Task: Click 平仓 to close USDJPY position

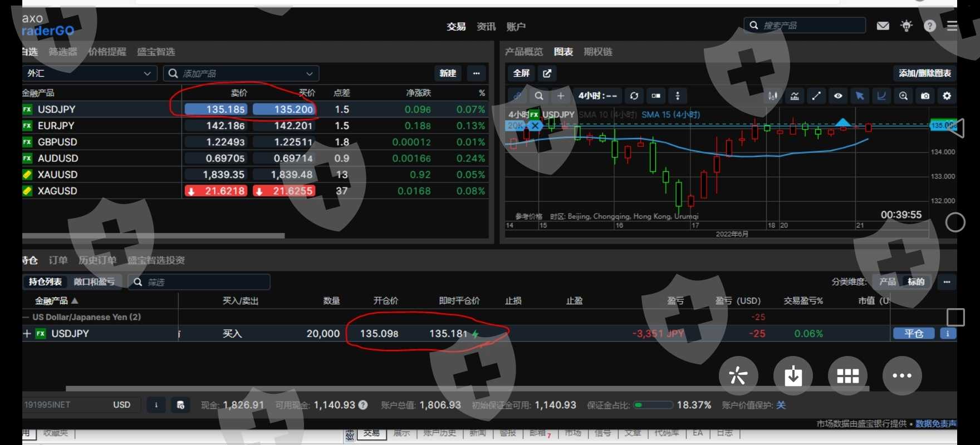Action: 914,333
